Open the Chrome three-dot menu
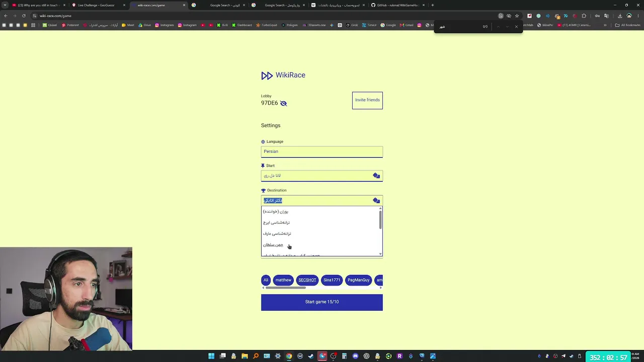The height and width of the screenshot is (362, 644). [638, 16]
